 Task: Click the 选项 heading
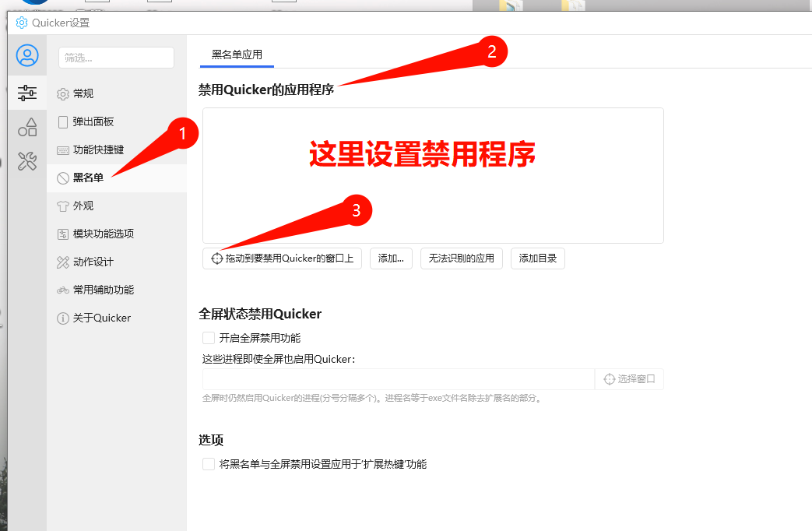click(211, 441)
